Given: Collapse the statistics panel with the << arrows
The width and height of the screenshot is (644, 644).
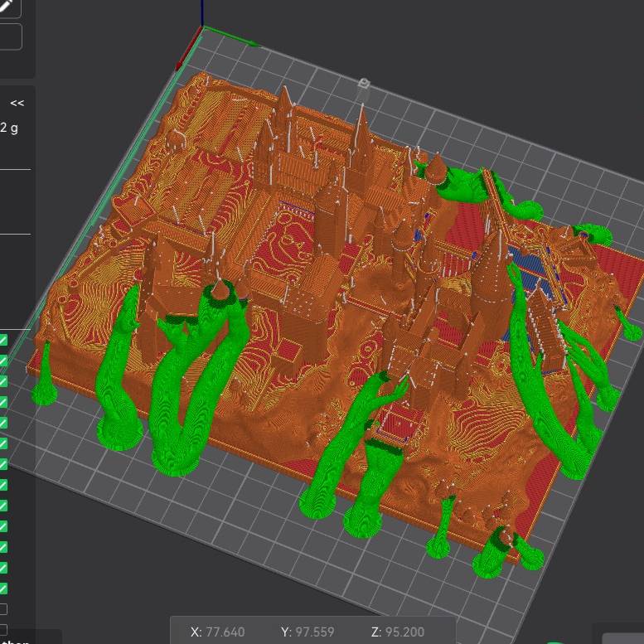Looking at the screenshot, I should click(17, 103).
